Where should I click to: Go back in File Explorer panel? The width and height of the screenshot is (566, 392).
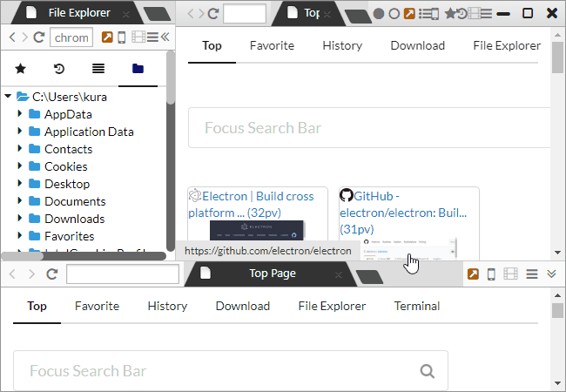pos(12,37)
